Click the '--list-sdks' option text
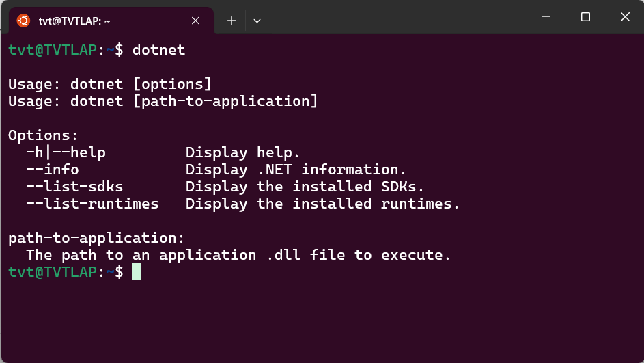Image resolution: width=644 pixels, height=363 pixels. (74, 187)
